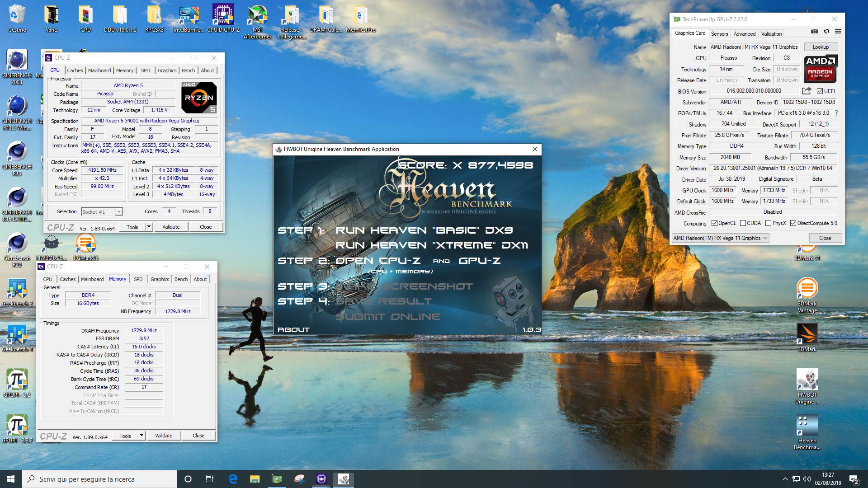Switch to Mainboard tab in upper CPU-Z
The image size is (868, 488).
99,70
